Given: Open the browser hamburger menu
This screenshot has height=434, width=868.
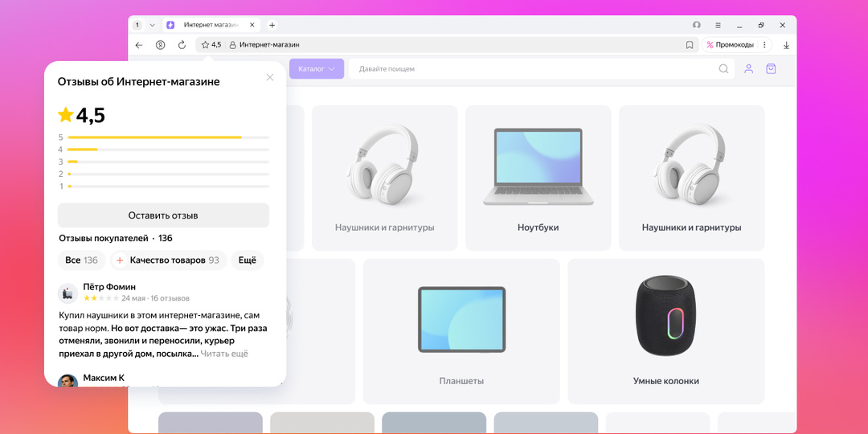Looking at the screenshot, I should [x=718, y=25].
